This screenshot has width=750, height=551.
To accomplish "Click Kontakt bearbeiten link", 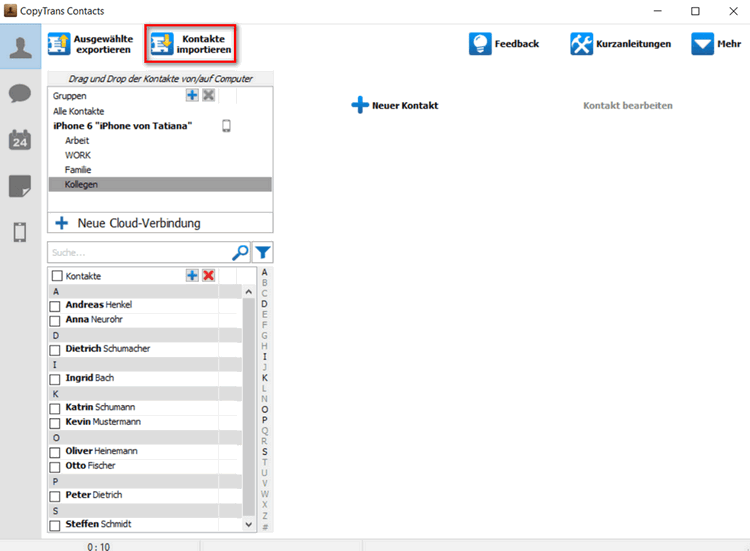I will (628, 106).
